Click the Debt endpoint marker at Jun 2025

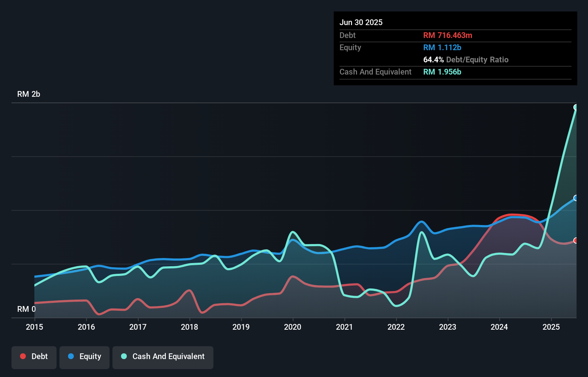click(x=576, y=240)
